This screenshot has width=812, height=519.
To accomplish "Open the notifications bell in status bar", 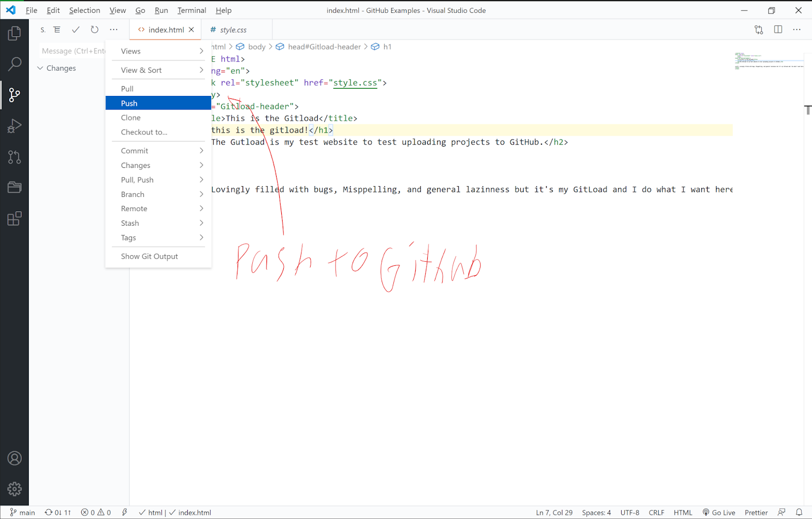I will pos(799,512).
